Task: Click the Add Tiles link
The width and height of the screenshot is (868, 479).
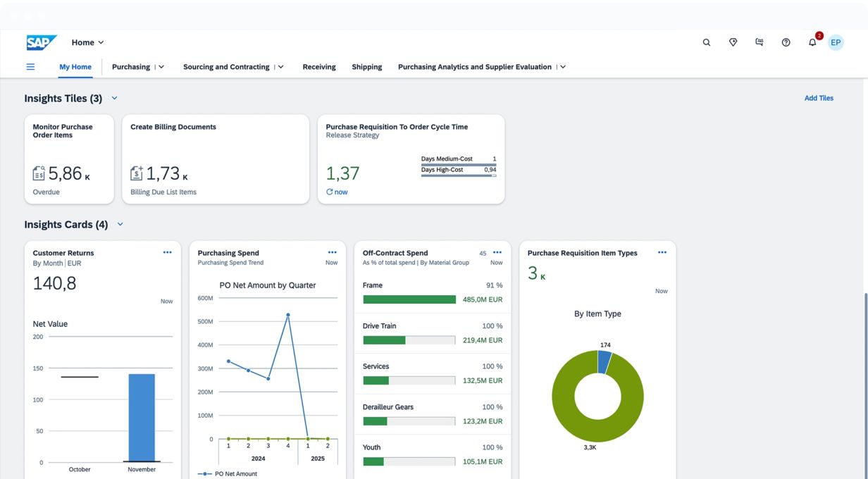Action: point(819,99)
